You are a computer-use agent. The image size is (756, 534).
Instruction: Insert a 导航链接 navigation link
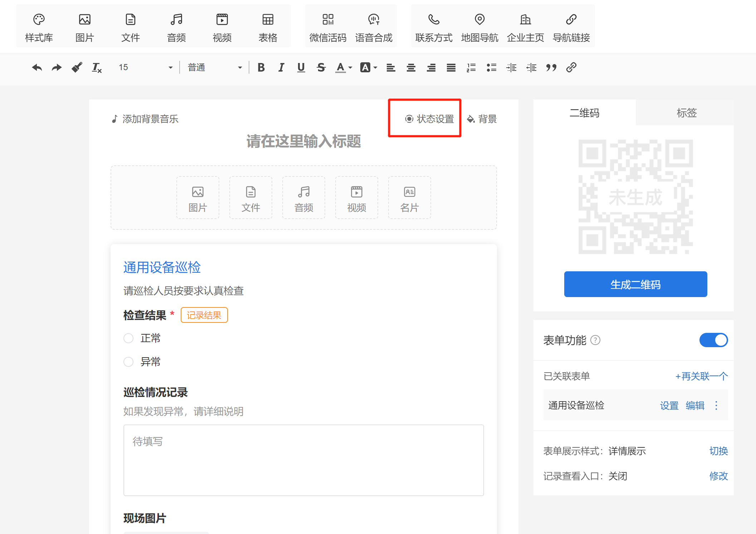coord(571,27)
